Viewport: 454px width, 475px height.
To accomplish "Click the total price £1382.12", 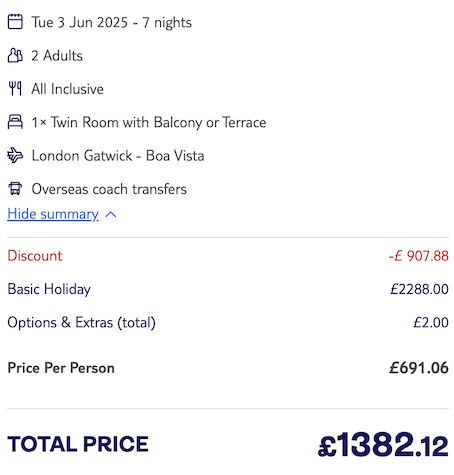I will (x=383, y=444).
